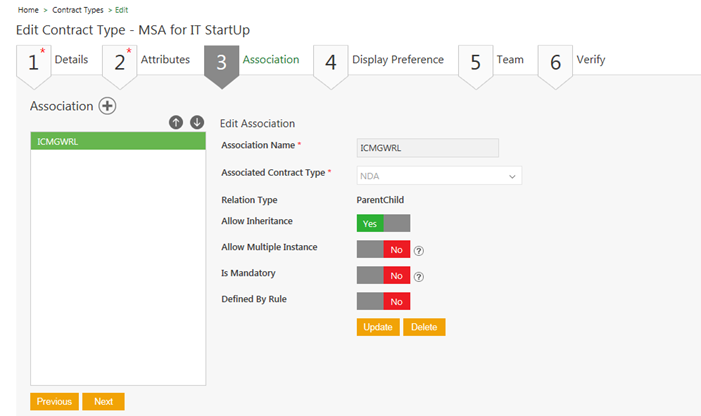Jump to the Team step tab
This screenshot has width=701, height=416.
[x=496, y=60]
